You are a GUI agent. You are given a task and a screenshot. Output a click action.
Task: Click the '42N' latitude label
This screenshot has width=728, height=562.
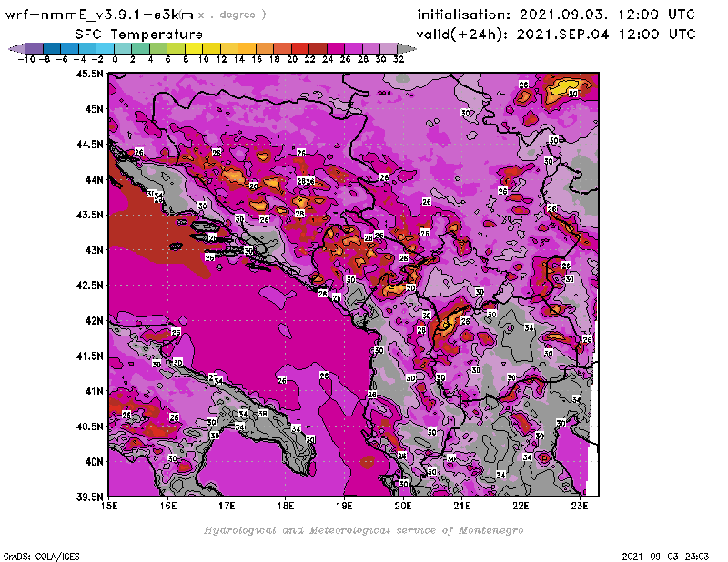tap(94, 321)
